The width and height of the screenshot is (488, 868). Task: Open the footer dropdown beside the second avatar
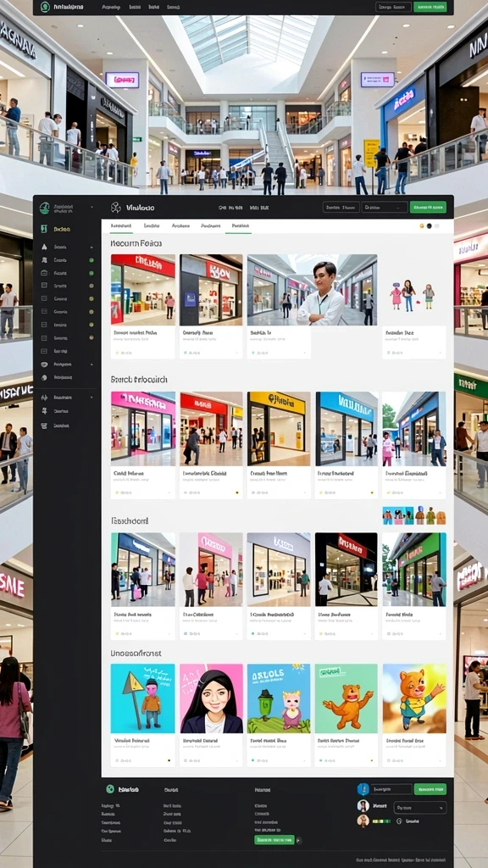click(x=420, y=807)
